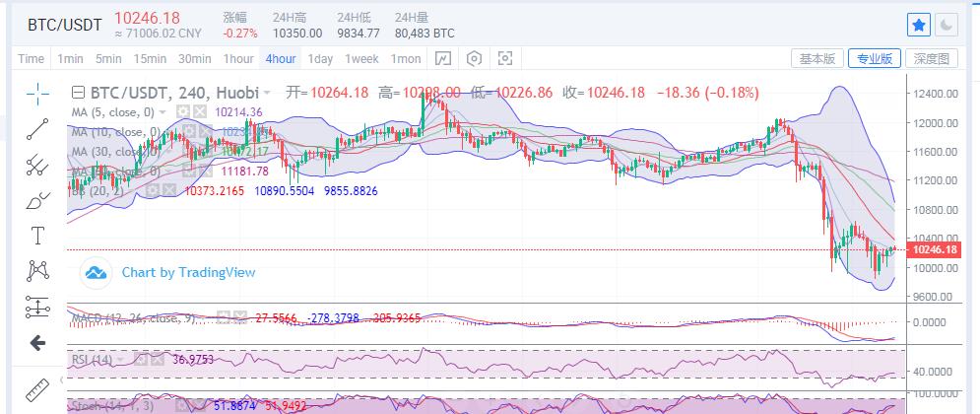Click the 24H low value 9834.77
Screen dimensions: 980x414
[x=359, y=34]
